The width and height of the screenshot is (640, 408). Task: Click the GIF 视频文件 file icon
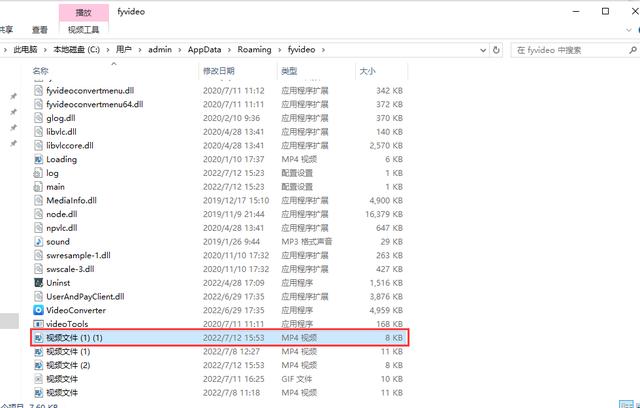[x=38, y=379]
